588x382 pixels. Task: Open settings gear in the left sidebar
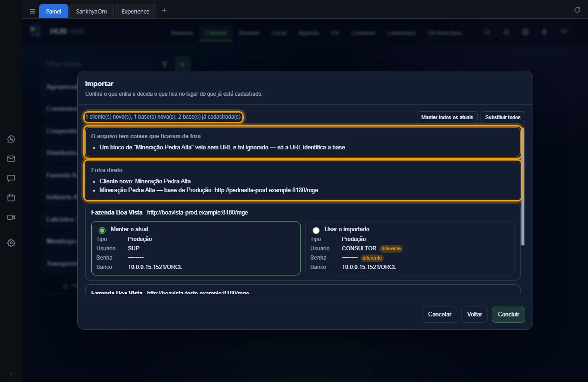tap(11, 243)
